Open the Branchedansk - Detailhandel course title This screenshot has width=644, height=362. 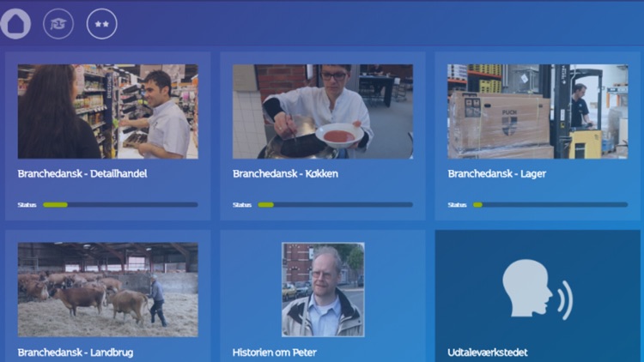tap(82, 173)
